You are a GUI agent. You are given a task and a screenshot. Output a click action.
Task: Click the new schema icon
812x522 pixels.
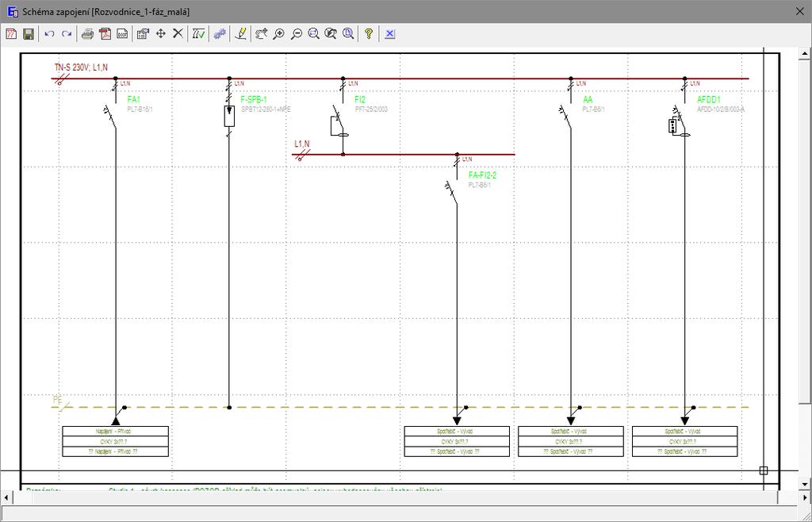point(11,33)
